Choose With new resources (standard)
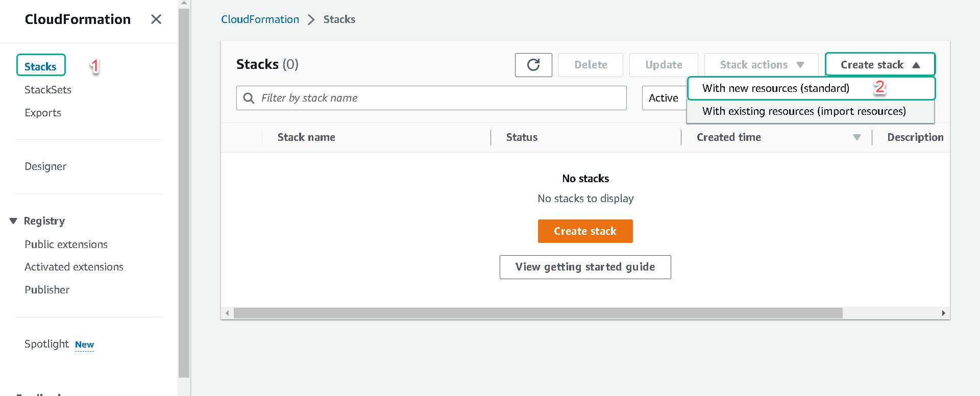The image size is (980, 396). (x=811, y=88)
